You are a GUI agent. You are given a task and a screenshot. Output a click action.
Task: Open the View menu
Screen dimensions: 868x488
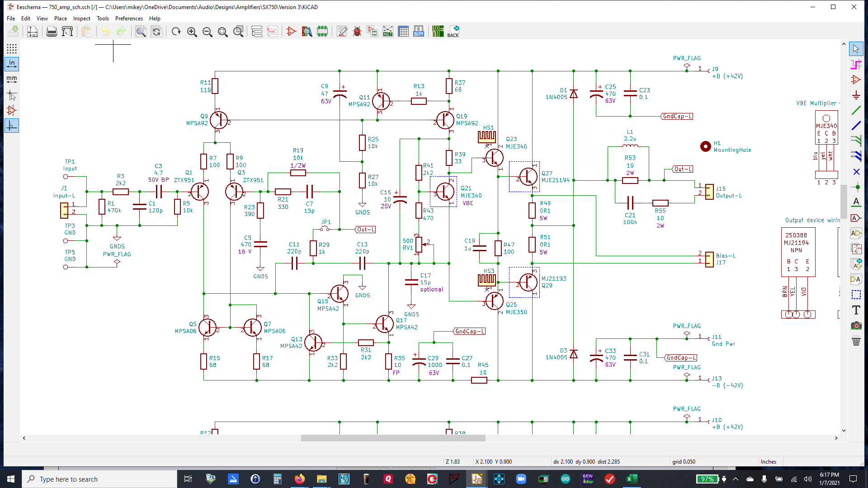tap(42, 19)
